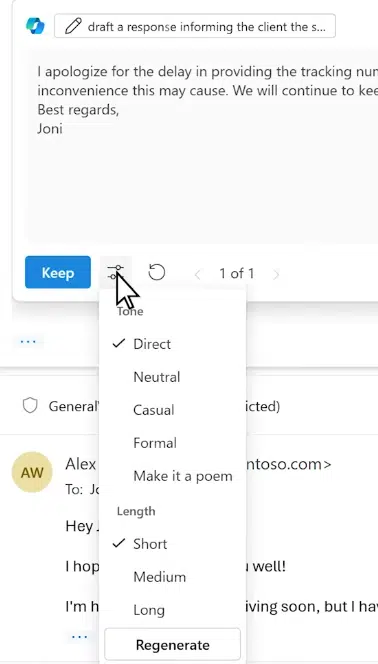The width and height of the screenshot is (378, 664).
Task: Click the pencil edit prompt icon
Action: pyautogui.click(x=73, y=27)
